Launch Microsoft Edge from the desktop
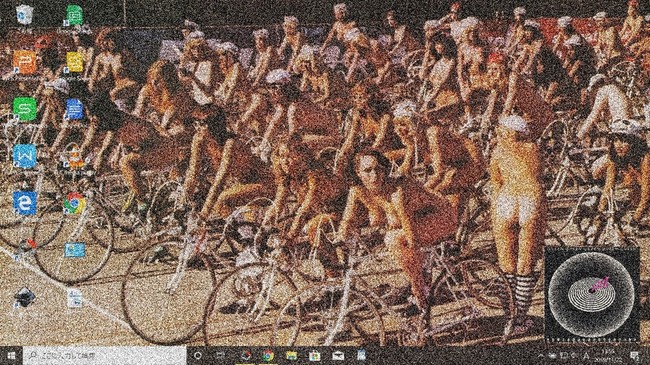The image size is (650, 365). point(24,203)
